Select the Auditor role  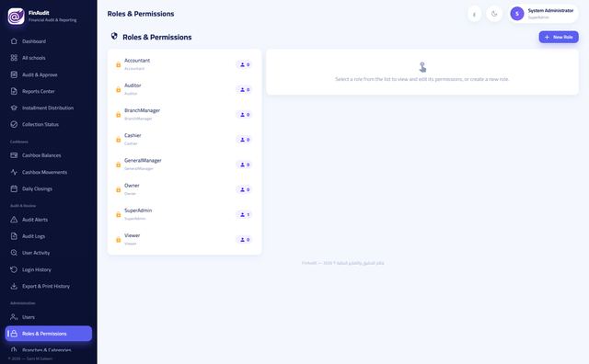(x=184, y=90)
